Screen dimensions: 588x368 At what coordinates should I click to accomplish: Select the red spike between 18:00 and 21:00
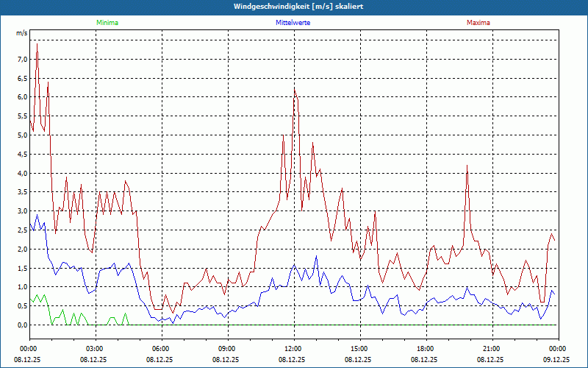click(467, 166)
